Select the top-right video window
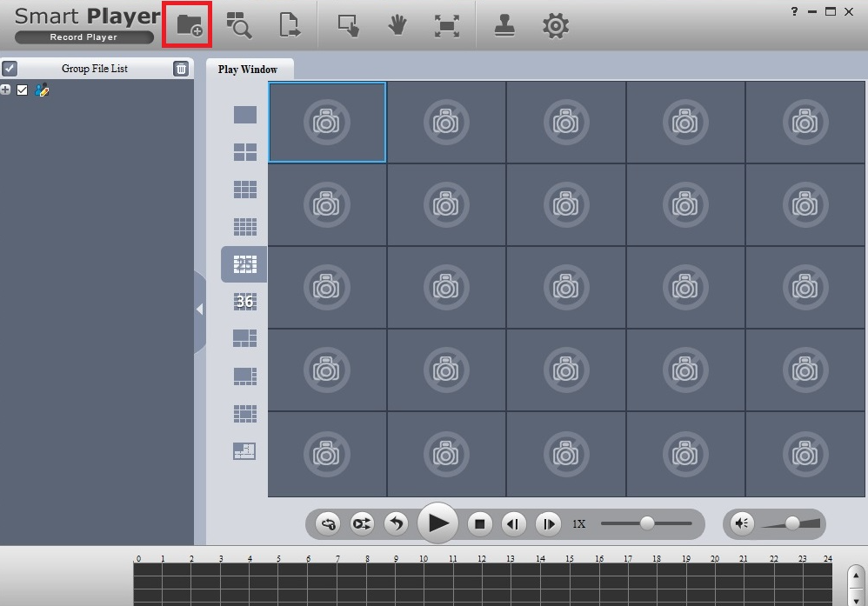The height and width of the screenshot is (606, 868). pos(805,123)
